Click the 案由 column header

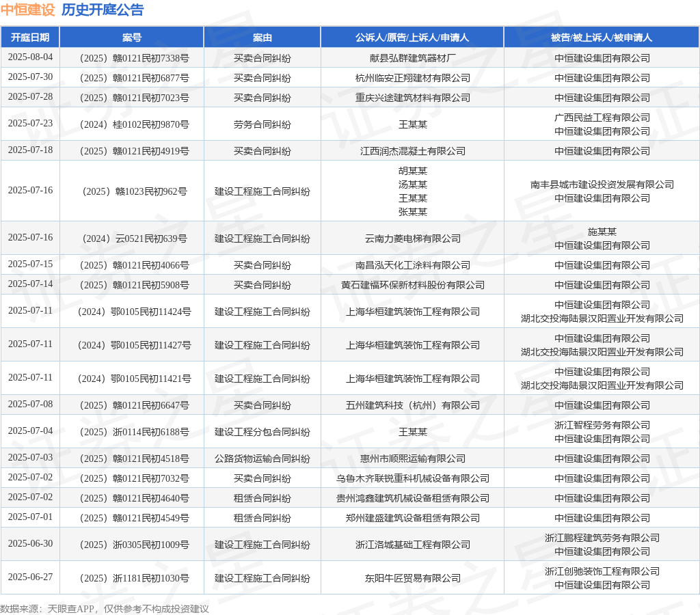click(262, 38)
